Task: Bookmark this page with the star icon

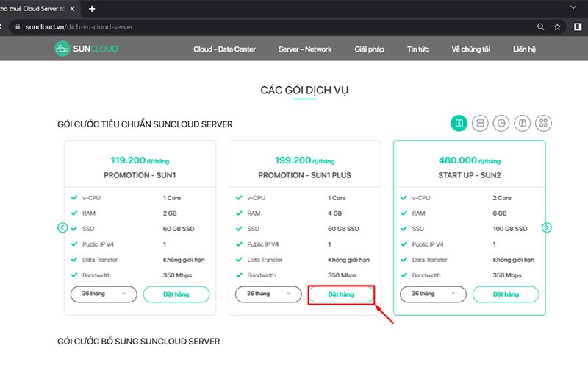Action: click(557, 26)
